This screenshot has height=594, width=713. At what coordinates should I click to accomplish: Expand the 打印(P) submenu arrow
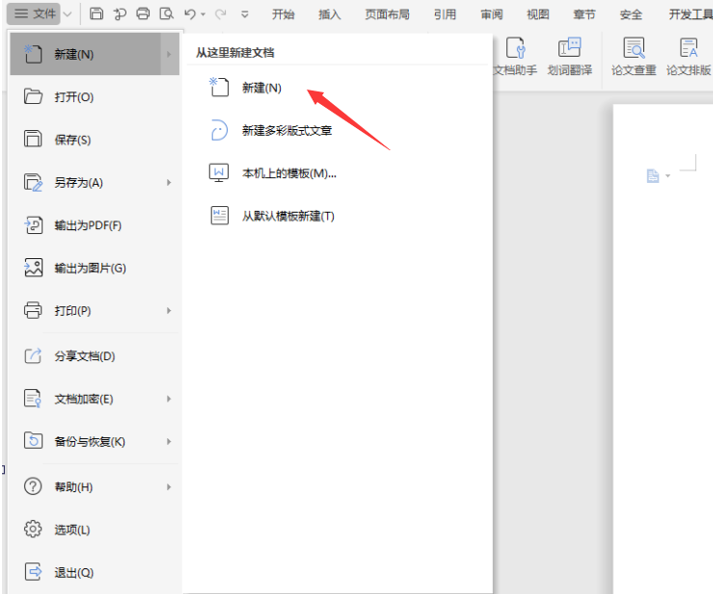[169, 311]
